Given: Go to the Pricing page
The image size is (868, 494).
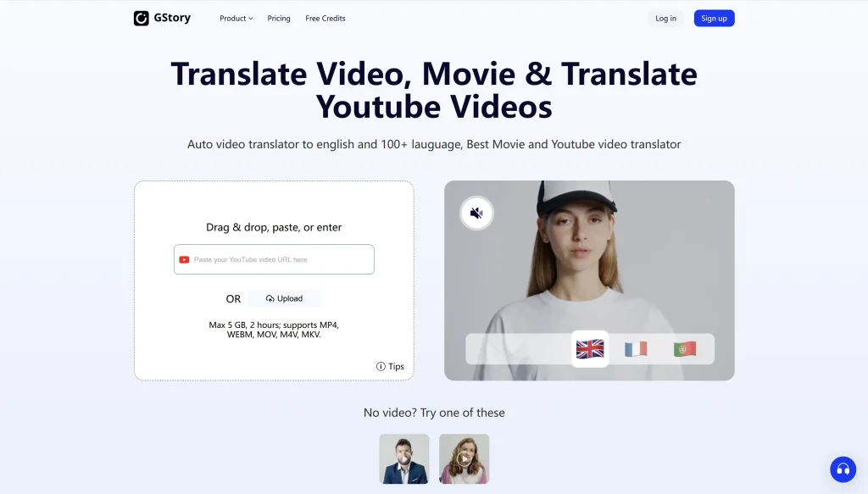Looking at the screenshot, I should 279,18.
